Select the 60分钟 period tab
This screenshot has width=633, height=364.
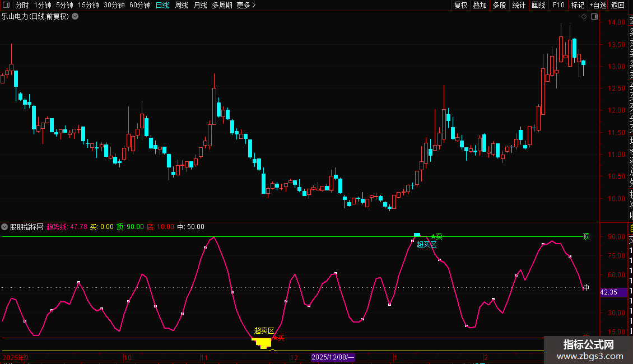[x=140, y=5]
